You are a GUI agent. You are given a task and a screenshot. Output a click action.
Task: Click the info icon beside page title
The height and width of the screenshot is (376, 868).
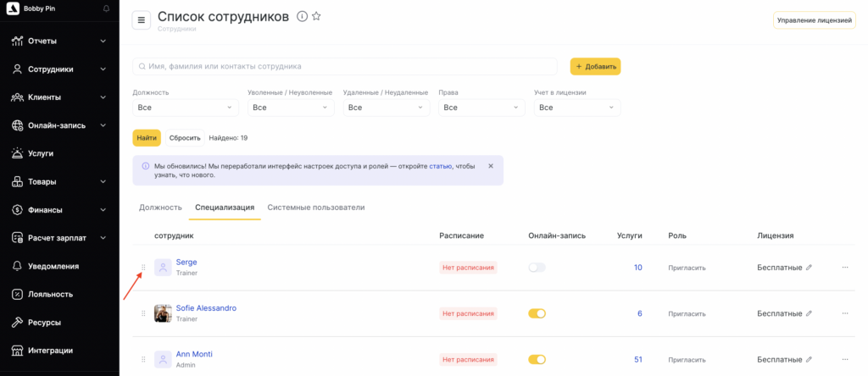pyautogui.click(x=302, y=16)
